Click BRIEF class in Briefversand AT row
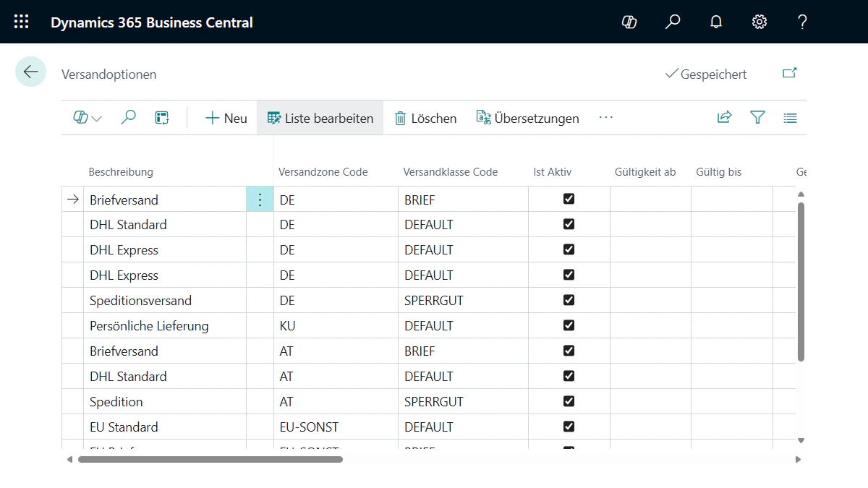The width and height of the screenshot is (868, 488). point(463,351)
